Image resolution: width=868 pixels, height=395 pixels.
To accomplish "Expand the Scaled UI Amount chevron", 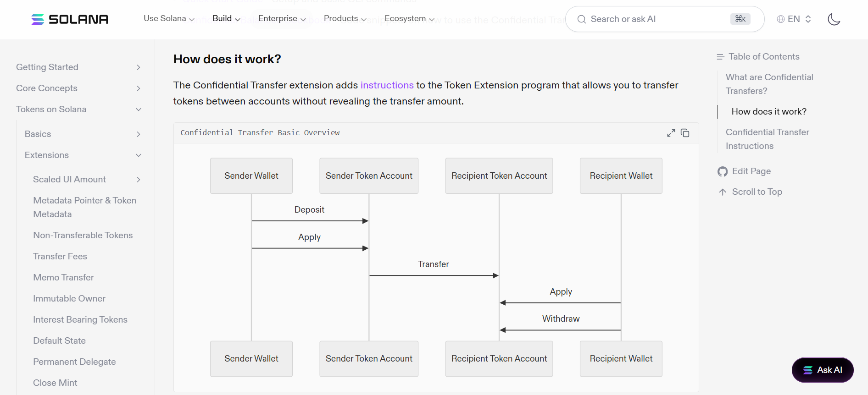I will coord(139,180).
